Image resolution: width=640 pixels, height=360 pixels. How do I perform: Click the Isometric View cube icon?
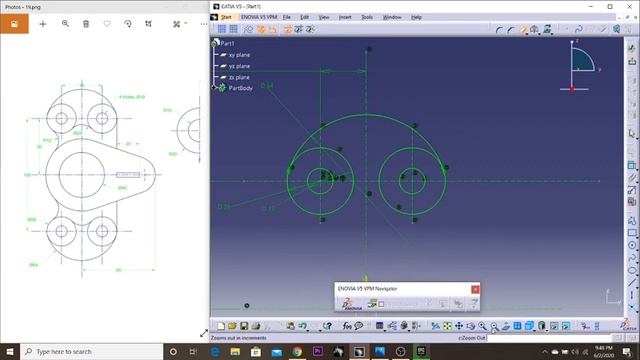tap(529, 326)
